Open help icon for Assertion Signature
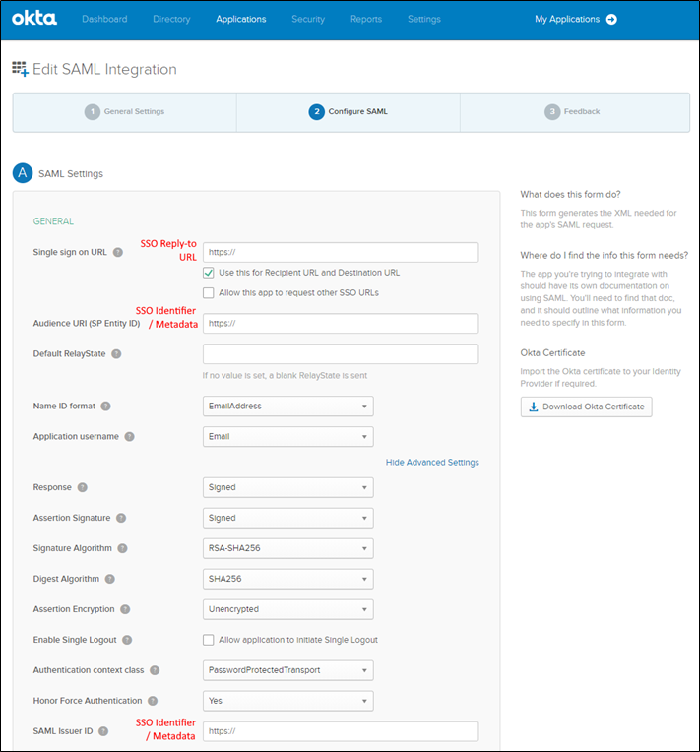This screenshot has height=752, width=700. [121, 518]
